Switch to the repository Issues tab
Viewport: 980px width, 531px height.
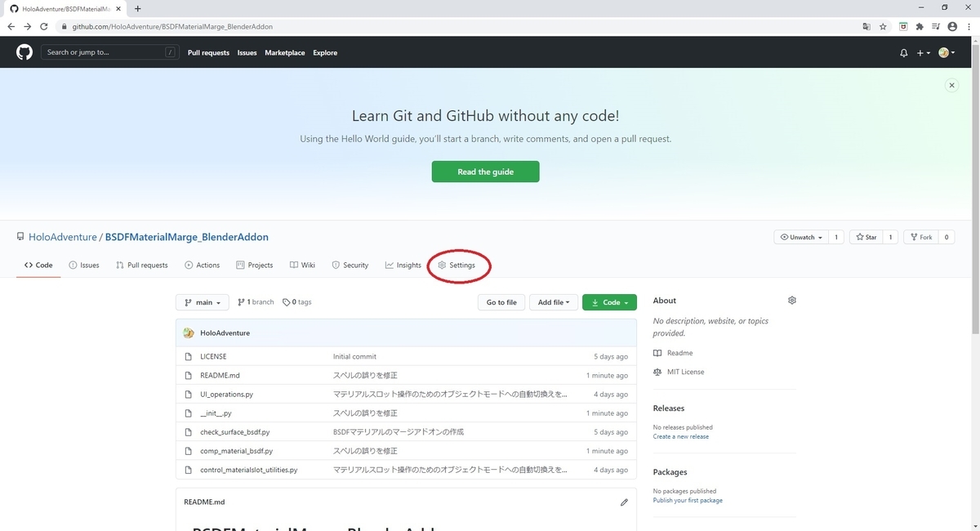point(84,265)
